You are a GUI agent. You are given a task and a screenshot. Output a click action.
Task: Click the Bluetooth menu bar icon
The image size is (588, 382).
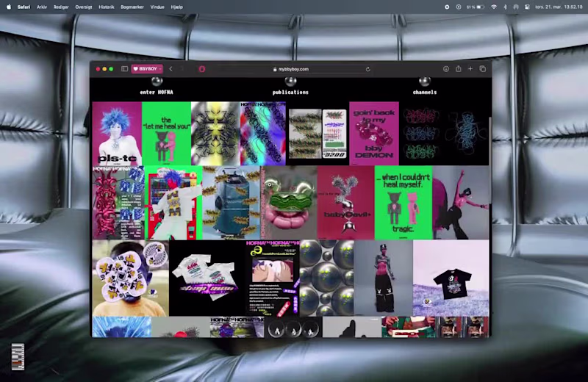[505, 7]
